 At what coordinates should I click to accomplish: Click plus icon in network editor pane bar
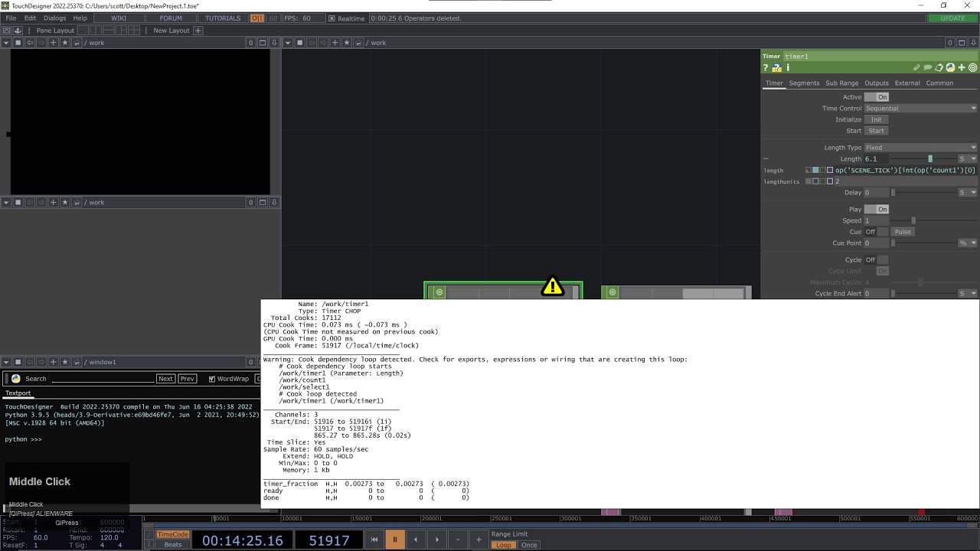click(x=335, y=43)
